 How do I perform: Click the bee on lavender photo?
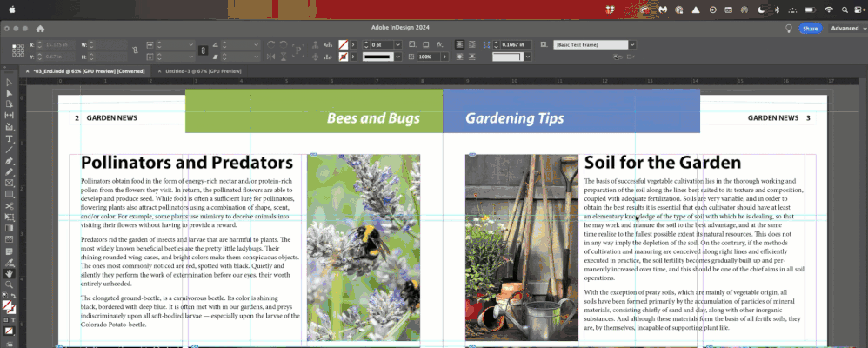364,248
